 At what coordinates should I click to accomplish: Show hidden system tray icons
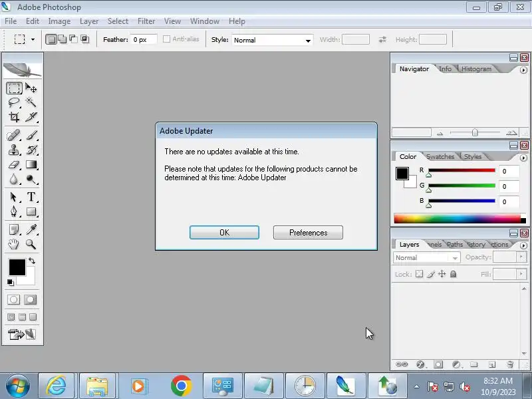coord(417,386)
